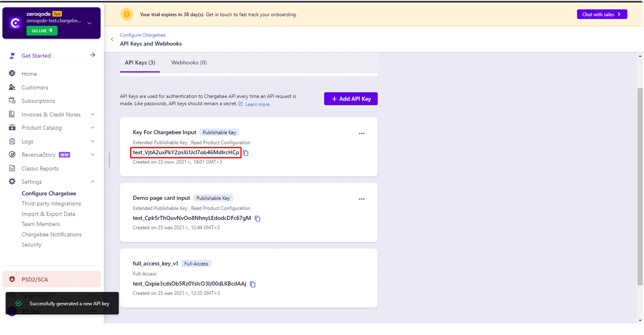Copy the full_access_key_v1 key
The image size is (644, 335).
coord(253,284)
